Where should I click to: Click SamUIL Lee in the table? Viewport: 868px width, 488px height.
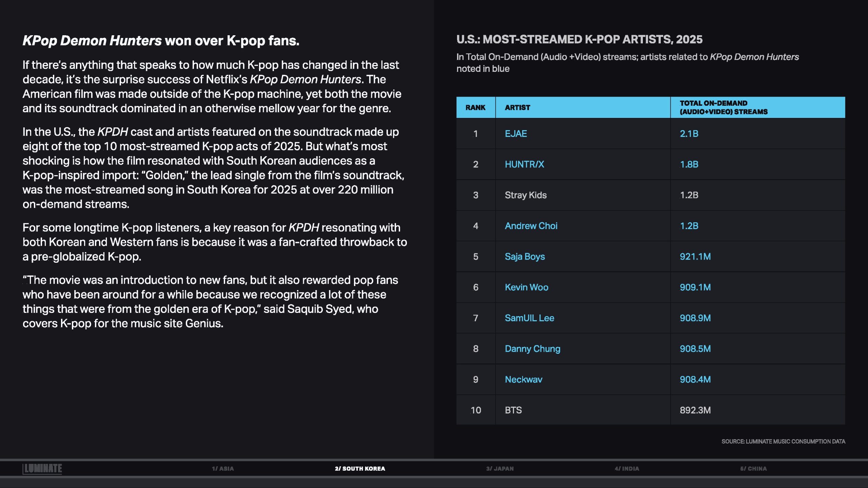click(529, 318)
